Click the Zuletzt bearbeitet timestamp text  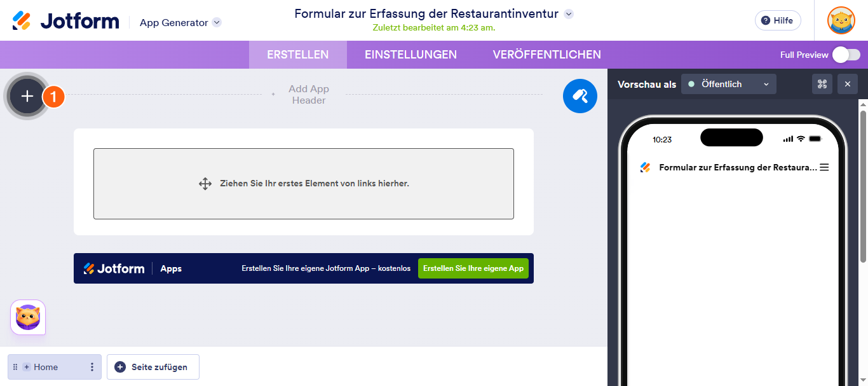click(434, 28)
